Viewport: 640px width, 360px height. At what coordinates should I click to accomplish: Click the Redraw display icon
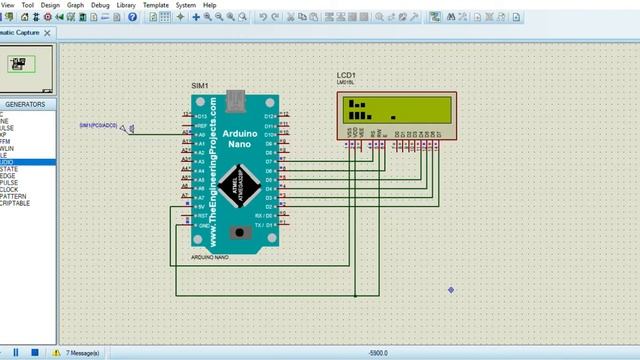(x=153, y=17)
